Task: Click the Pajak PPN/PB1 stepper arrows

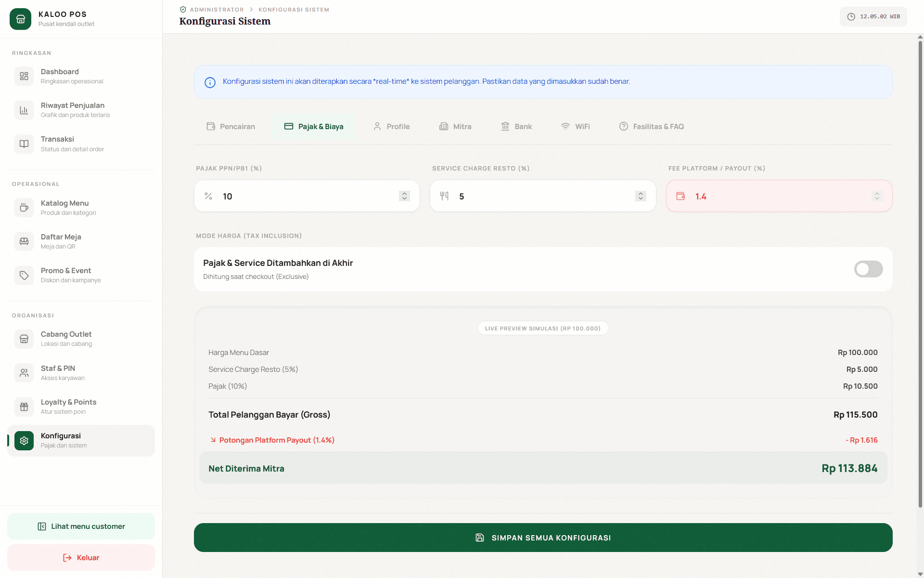Action: (x=404, y=196)
